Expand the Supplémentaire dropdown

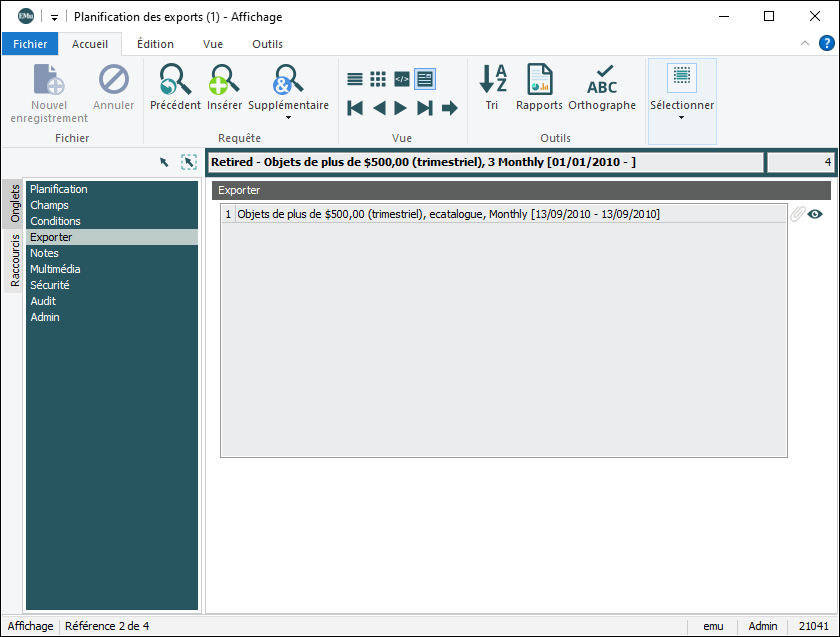coord(288,118)
